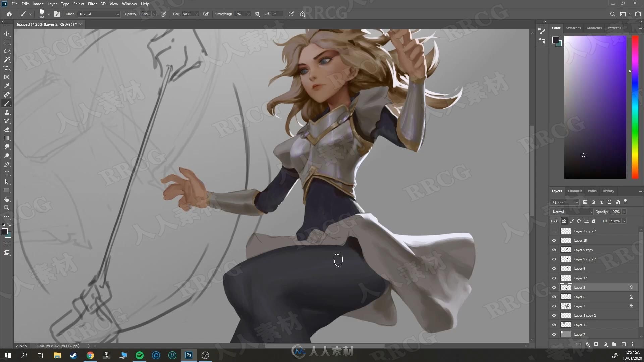The height and width of the screenshot is (362, 644).
Task: Create a new layer group folder
Action: pos(614,344)
